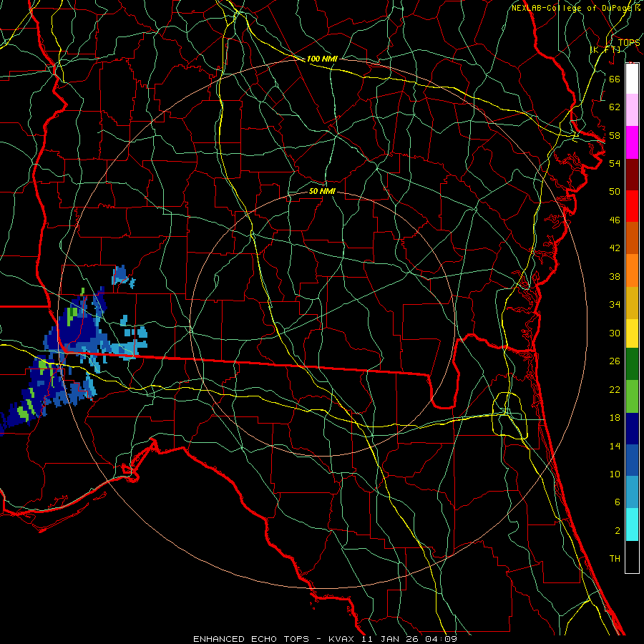Click the '11 JAN 26' date text

coord(390,639)
